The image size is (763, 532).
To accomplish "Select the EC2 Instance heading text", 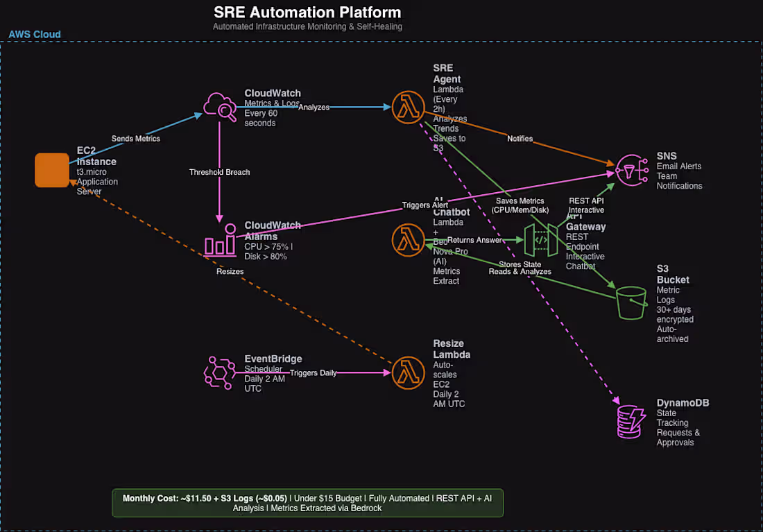I will coord(96,156).
